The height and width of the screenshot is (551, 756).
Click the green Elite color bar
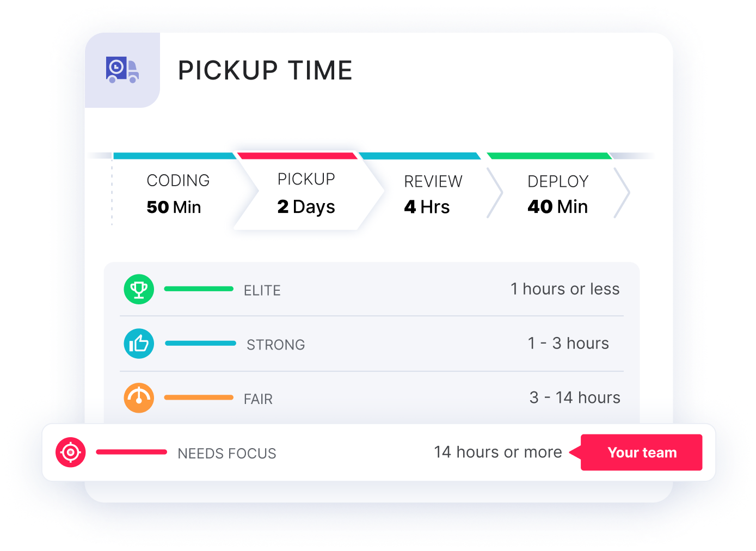(x=199, y=289)
